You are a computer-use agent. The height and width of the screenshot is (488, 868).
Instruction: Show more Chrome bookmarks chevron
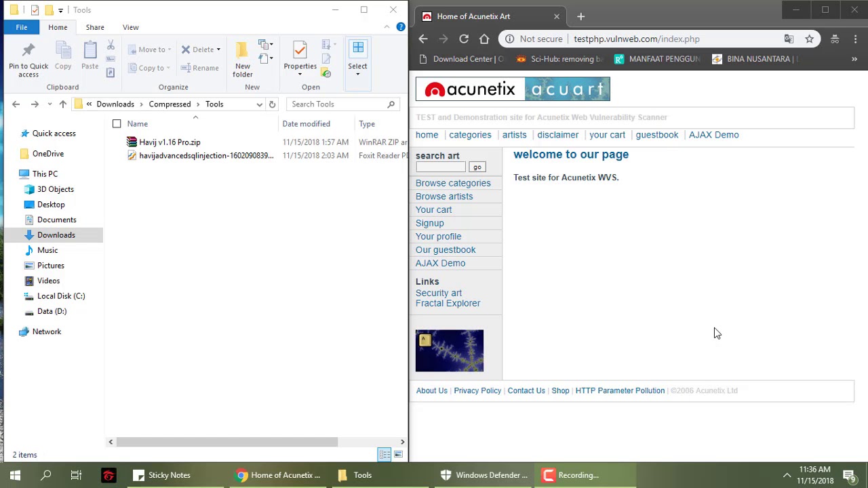click(x=854, y=59)
